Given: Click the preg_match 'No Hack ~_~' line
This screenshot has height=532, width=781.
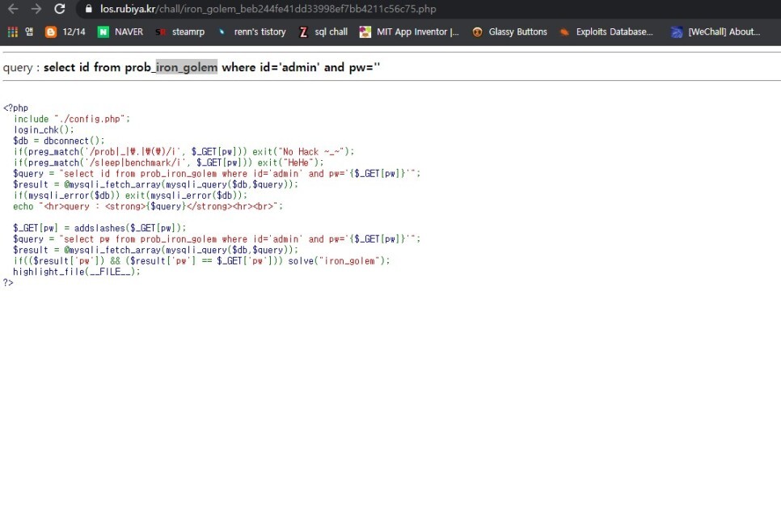Looking at the screenshot, I should point(184,152).
